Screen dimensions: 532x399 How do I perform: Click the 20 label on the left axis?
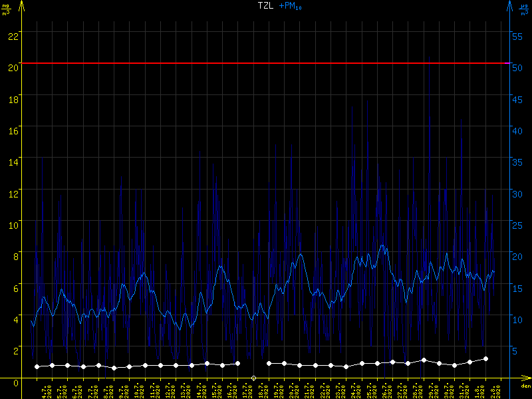click(12, 64)
